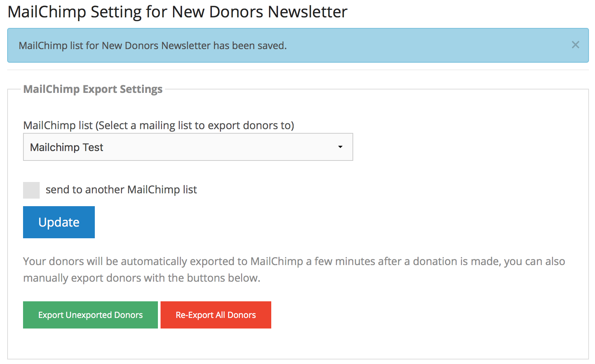Screen dimensions: 595x364
Task: Click the page heading 'MailChimp Setting for New Donors Newsletter'
Action: pos(177,12)
